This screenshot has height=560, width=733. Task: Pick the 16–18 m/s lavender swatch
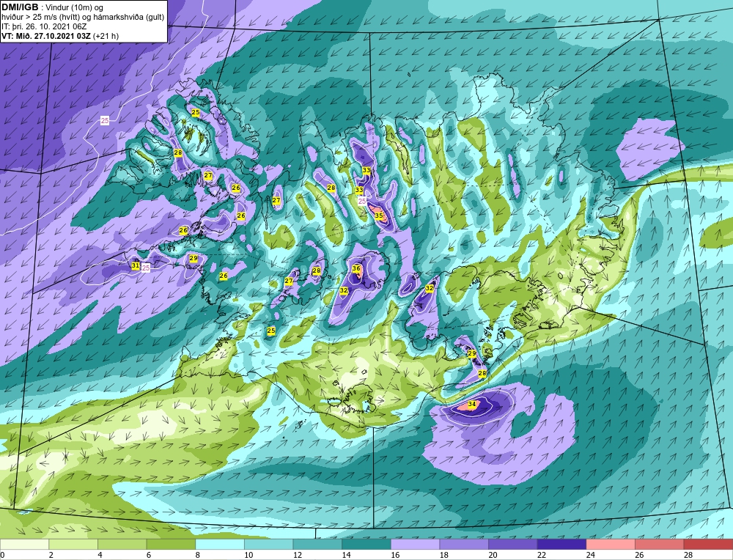415,544
